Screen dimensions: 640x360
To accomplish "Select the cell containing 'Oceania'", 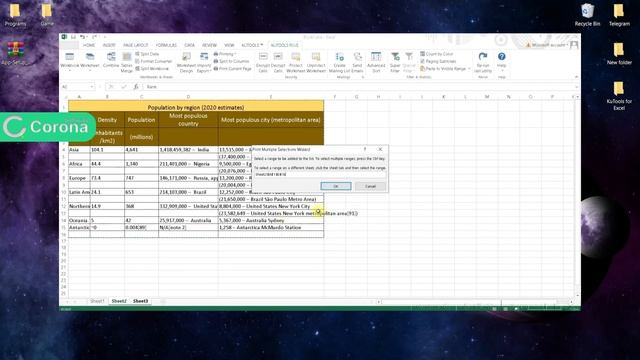I will tap(79, 220).
